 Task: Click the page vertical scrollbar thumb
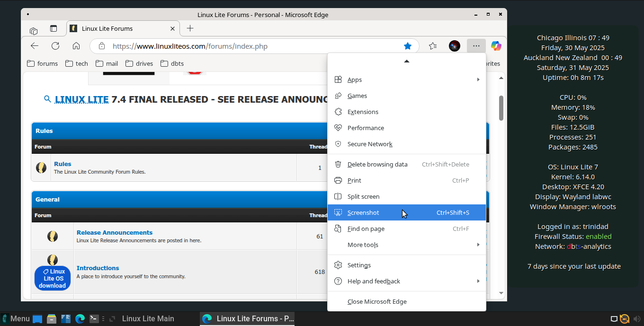coord(501,108)
